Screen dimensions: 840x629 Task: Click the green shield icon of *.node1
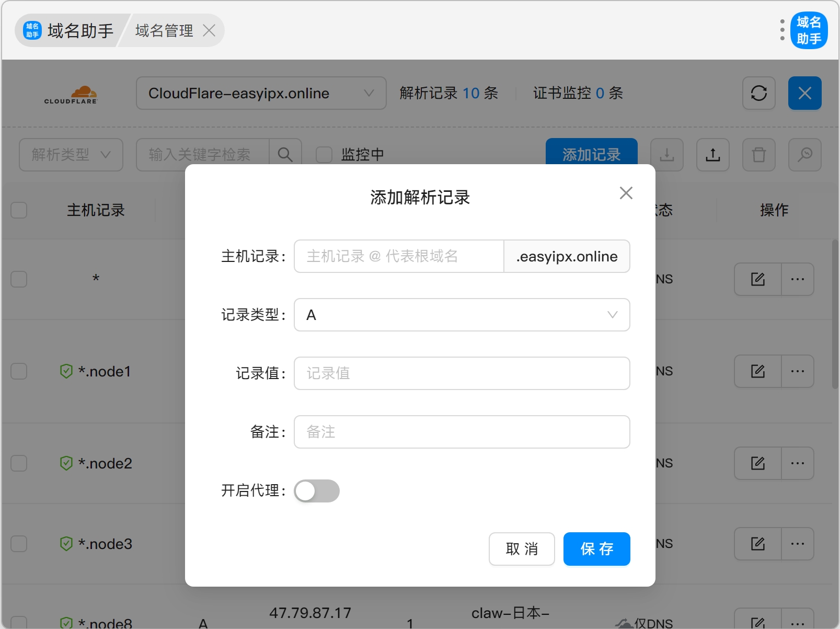66,371
